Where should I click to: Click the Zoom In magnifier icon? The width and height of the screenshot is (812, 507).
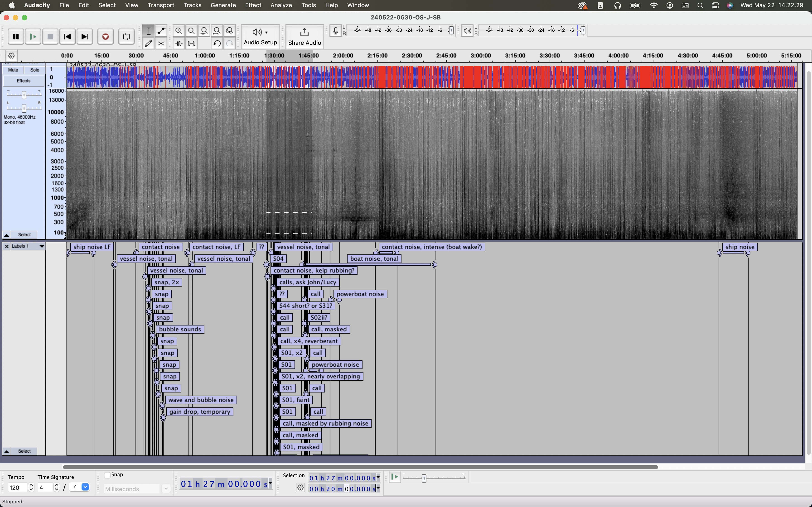pyautogui.click(x=179, y=31)
